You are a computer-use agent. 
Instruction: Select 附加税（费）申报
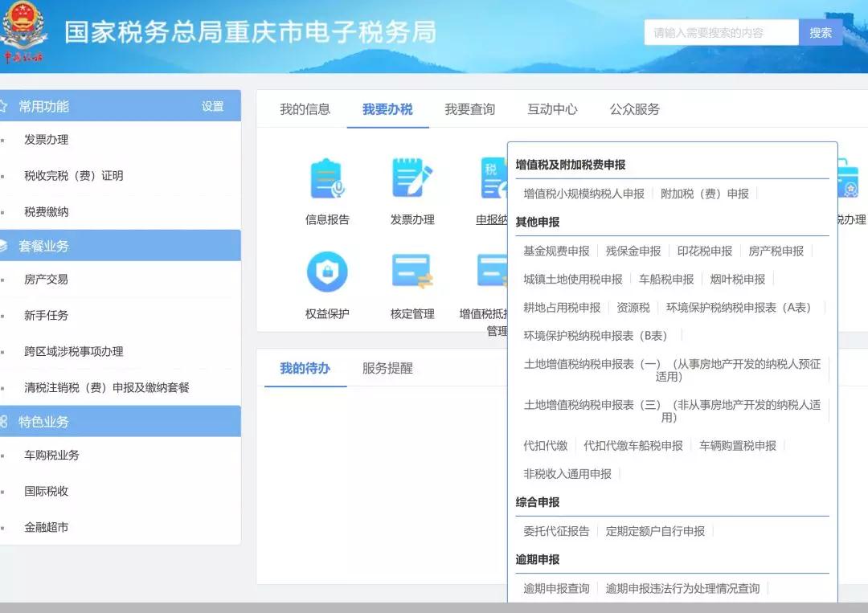click(705, 194)
